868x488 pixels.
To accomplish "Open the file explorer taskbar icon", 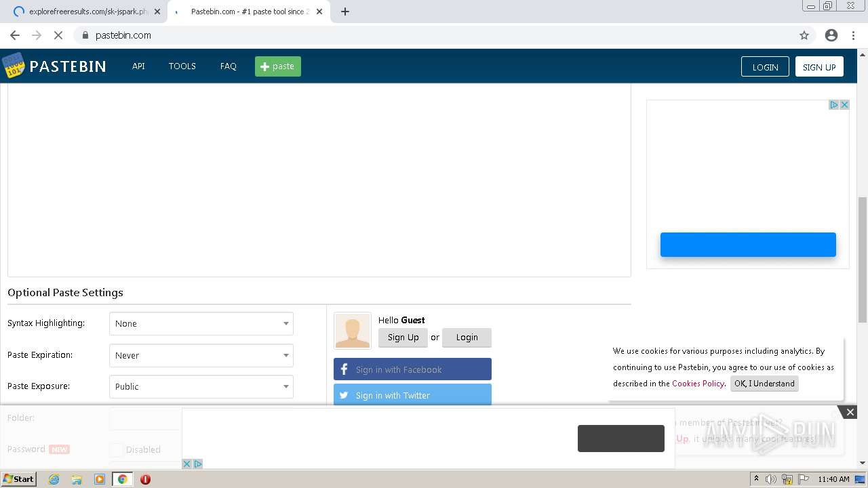I will coord(77,479).
